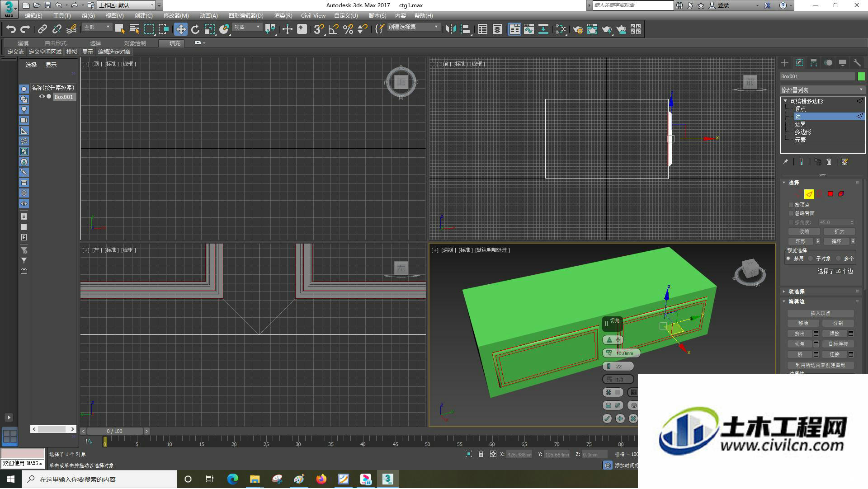Open Render Setup teapot icon

point(578,29)
